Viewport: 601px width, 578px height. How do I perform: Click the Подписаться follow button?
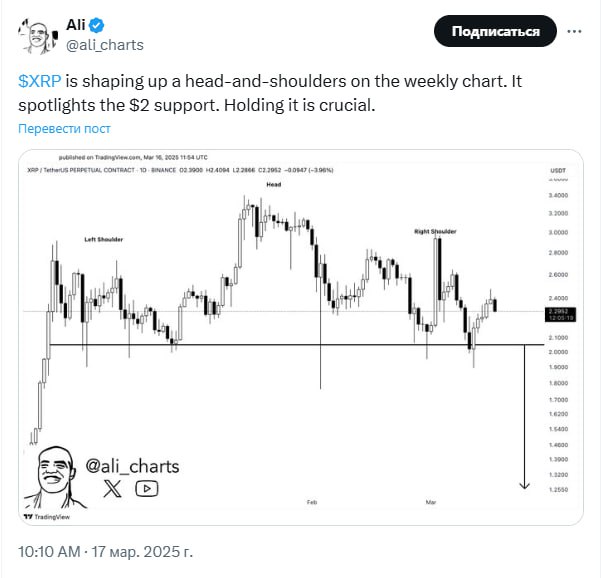coord(495,31)
